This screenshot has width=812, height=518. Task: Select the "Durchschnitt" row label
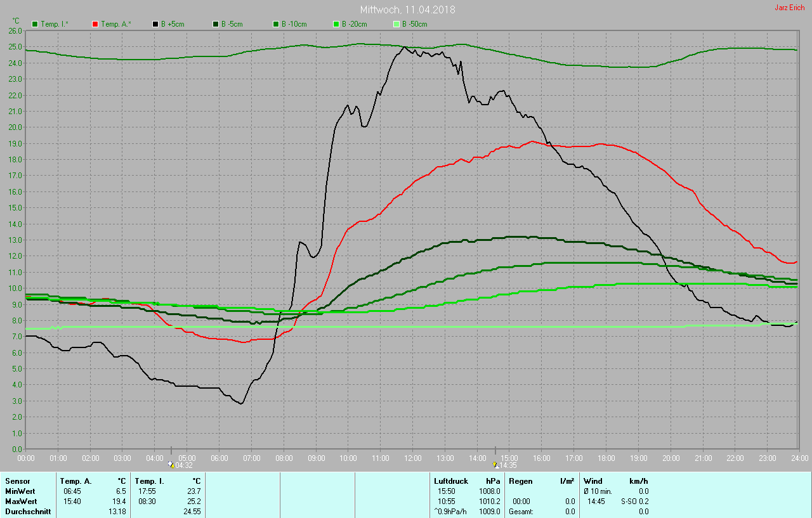click(x=27, y=512)
